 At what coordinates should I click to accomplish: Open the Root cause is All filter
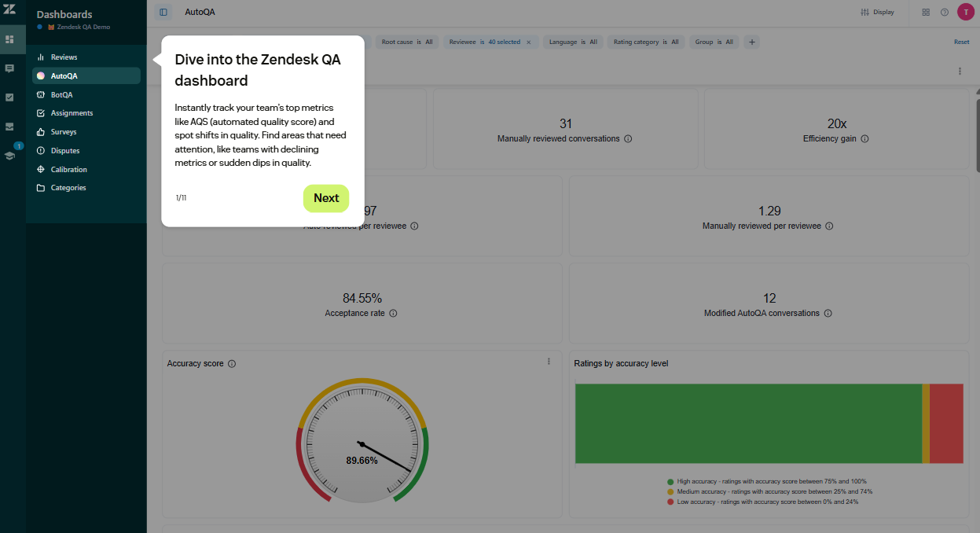[x=407, y=42]
